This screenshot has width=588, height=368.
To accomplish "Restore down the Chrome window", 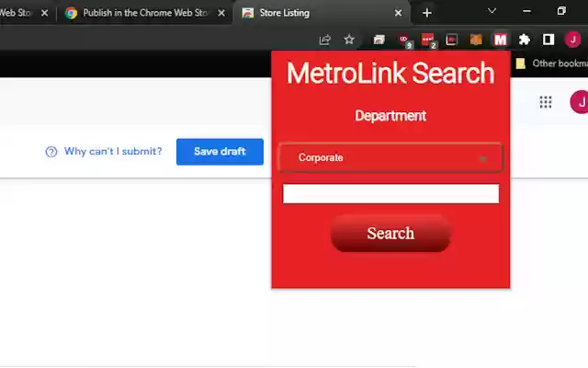I will tap(561, 11).
